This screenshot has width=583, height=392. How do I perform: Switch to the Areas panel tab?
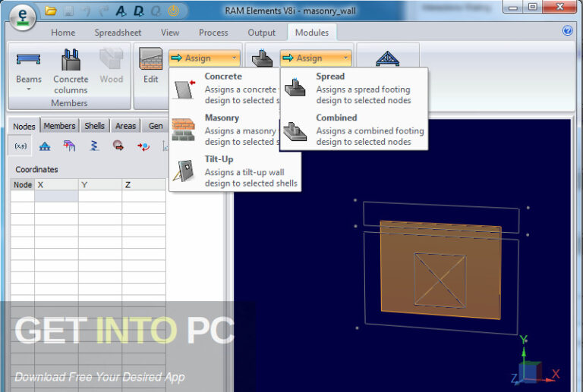126,126
